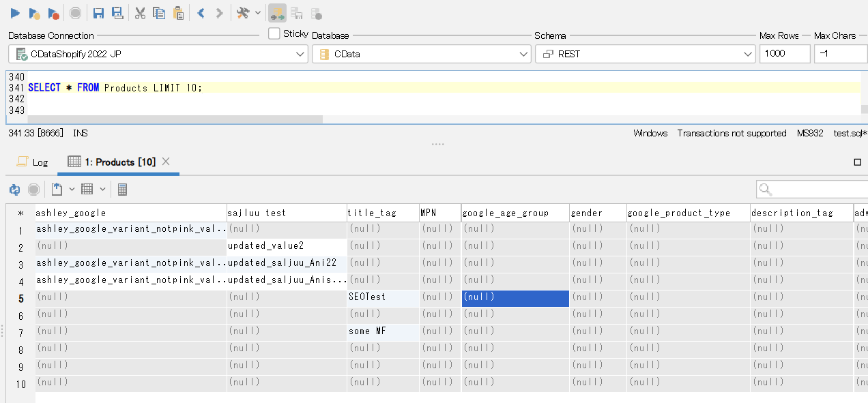This screenshot has height=403, width=868.
Task: Click the editor's horizontal scrollbar
Action: [x=175, y=119]
